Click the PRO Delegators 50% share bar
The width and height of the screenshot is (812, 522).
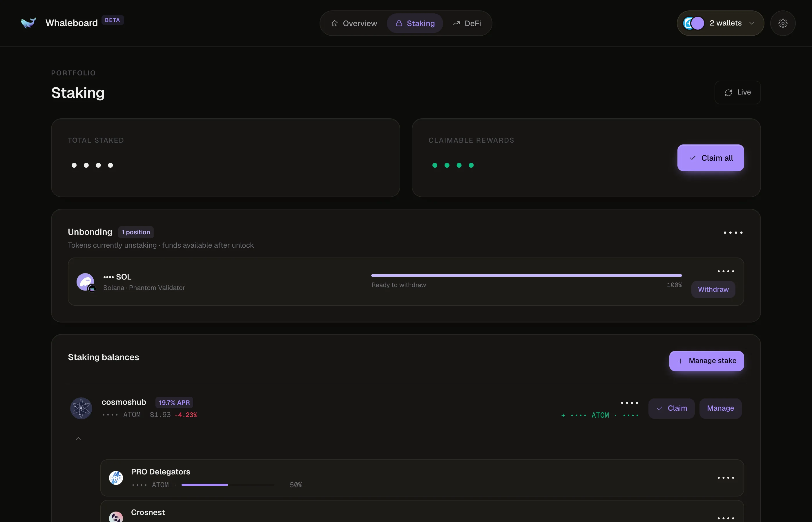click(228, 485)
